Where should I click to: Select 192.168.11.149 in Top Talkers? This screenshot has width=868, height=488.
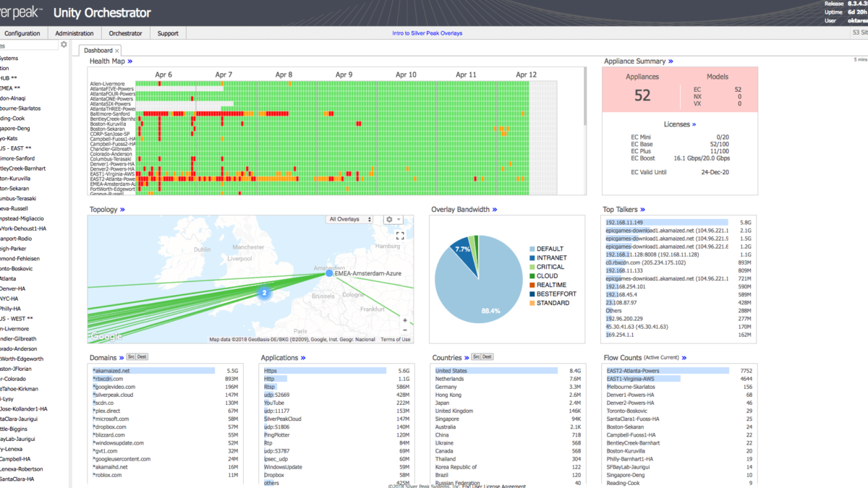coord(678,223)
